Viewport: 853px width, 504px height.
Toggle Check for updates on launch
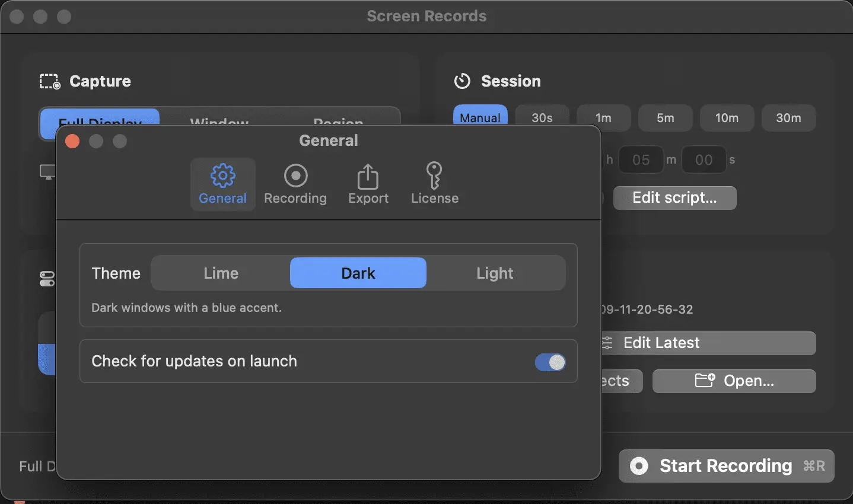click(x=550, y=362)
